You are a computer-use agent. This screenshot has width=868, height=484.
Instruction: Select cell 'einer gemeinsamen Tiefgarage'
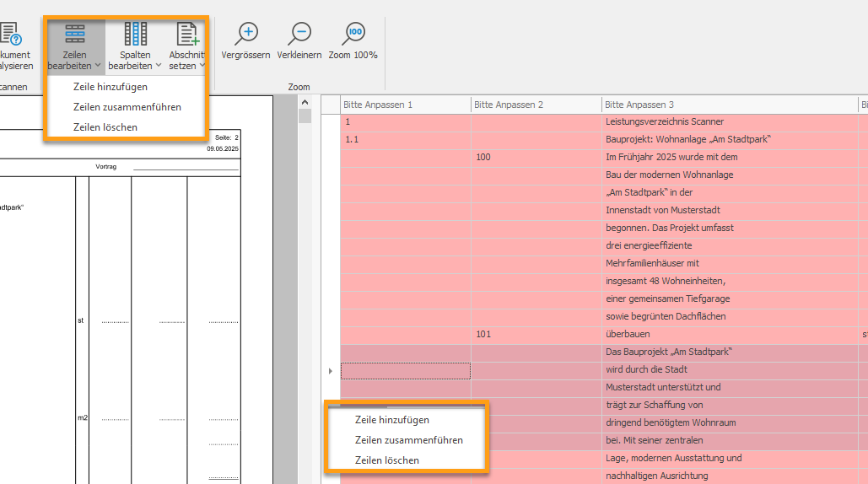tap(730, 298)
